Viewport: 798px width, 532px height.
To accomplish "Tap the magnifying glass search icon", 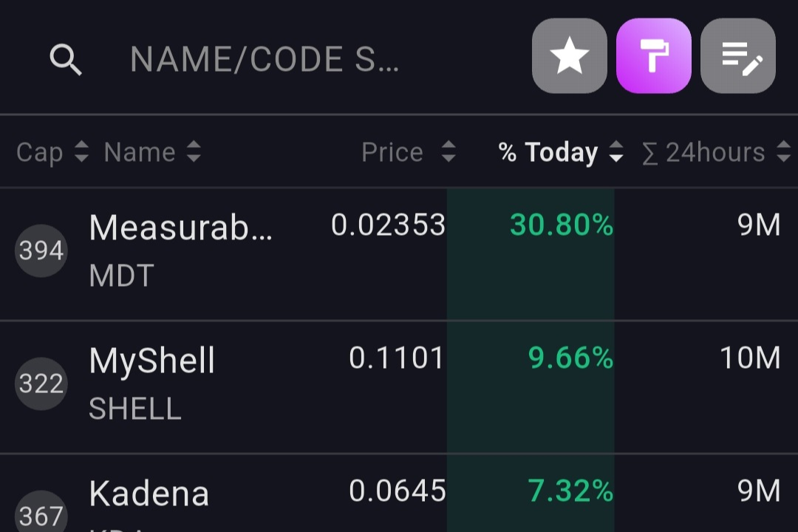I will tap(66, 59).
